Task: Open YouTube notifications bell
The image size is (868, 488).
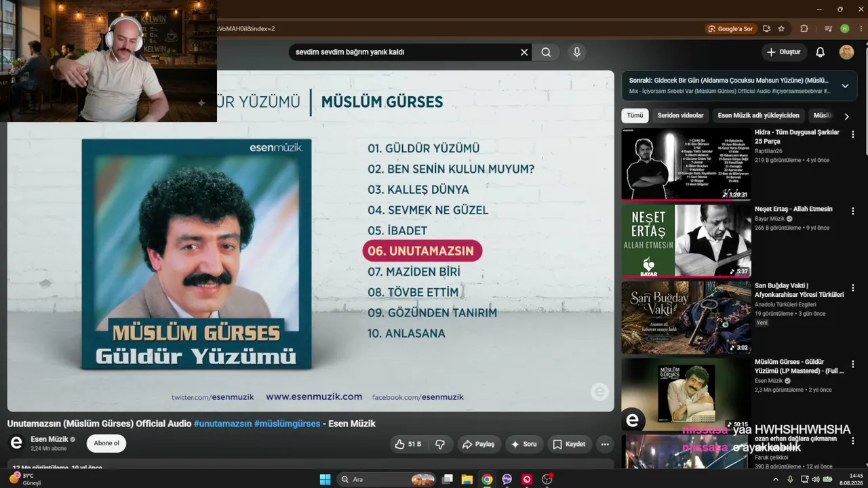Action: (x=820, y=52)
